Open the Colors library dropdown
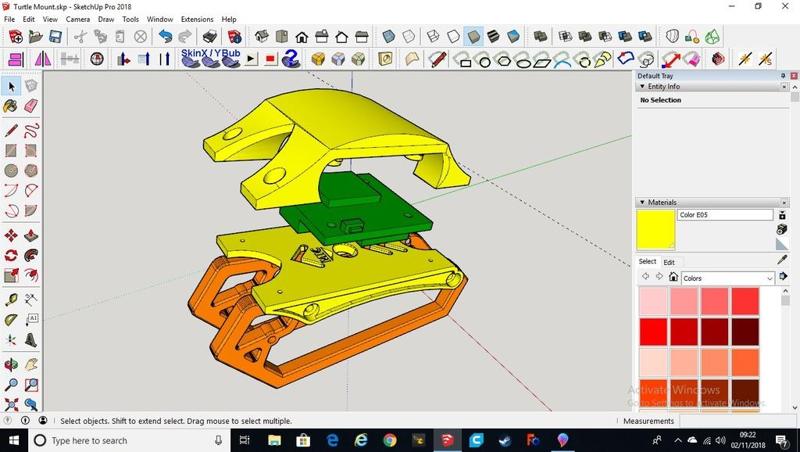The height and width of the screenshot is (452, 800). [x=728, y=278]
